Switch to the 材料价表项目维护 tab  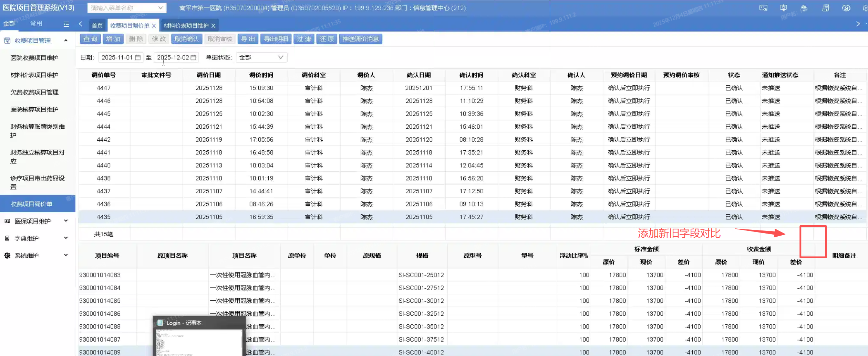point(186,25)
